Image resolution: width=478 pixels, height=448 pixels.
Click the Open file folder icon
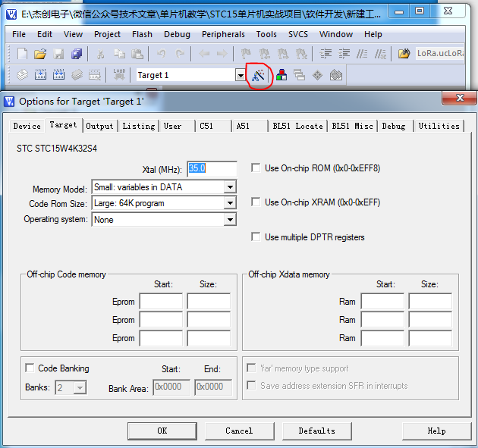point(40,54)
